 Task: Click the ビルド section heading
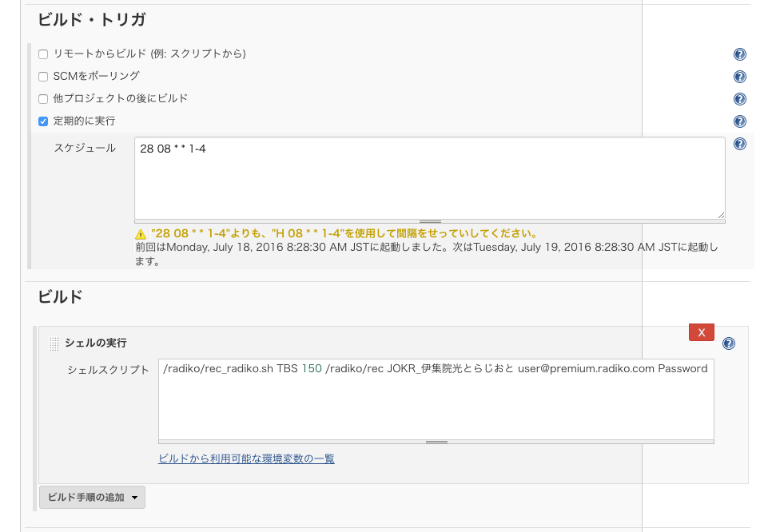pos(60,297)
